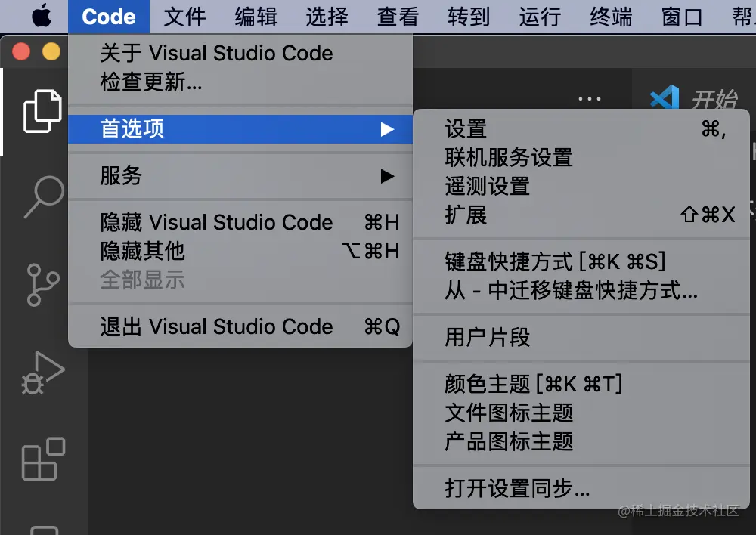Open the 选择 menu
756x535 pixels.
[x=327, y=17]
